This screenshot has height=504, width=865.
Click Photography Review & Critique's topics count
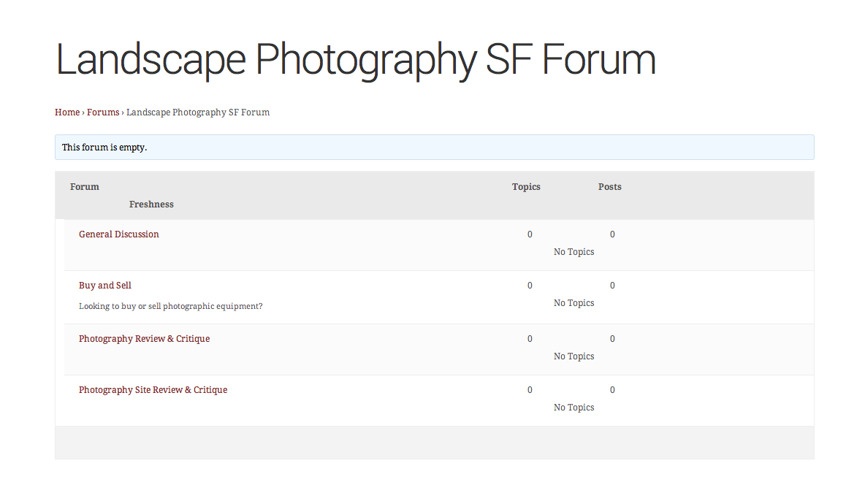pyautogui.click(x=530, y=339)
